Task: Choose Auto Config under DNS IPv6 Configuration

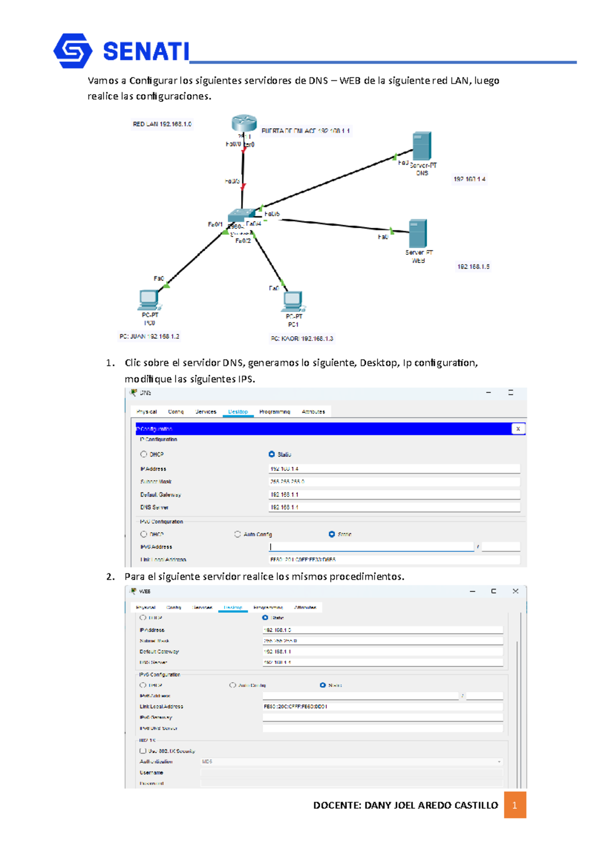Action: pyautogui.click(x=237, y=534)
